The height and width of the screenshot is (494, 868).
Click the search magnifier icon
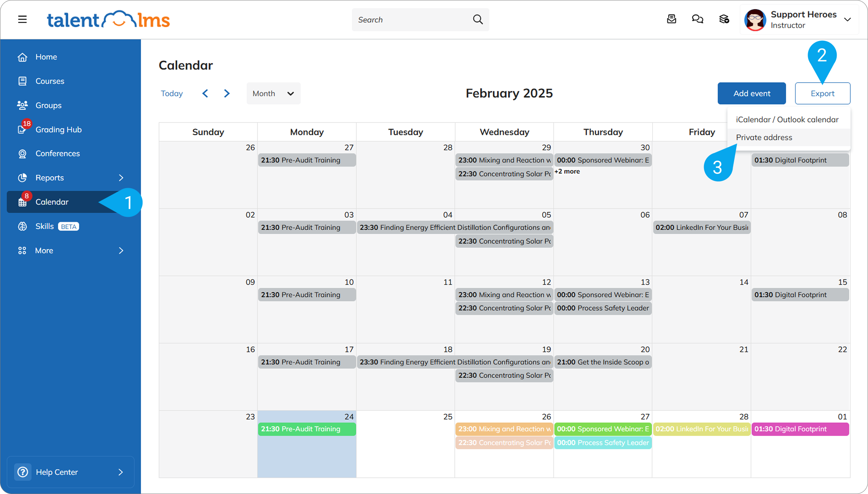pyautogui.click(x=478, y=19)
